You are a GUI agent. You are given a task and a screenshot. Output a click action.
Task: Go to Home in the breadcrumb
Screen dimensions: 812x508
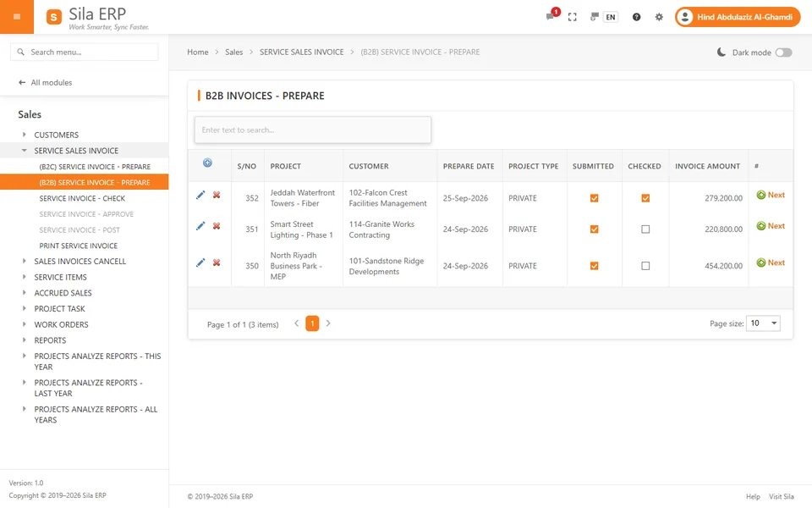(198, 52)
